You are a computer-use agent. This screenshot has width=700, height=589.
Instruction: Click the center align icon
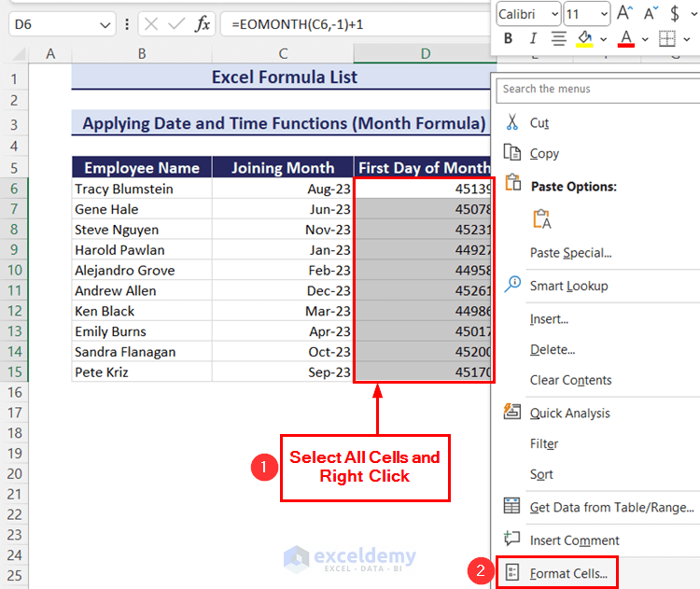coord(558,39)
